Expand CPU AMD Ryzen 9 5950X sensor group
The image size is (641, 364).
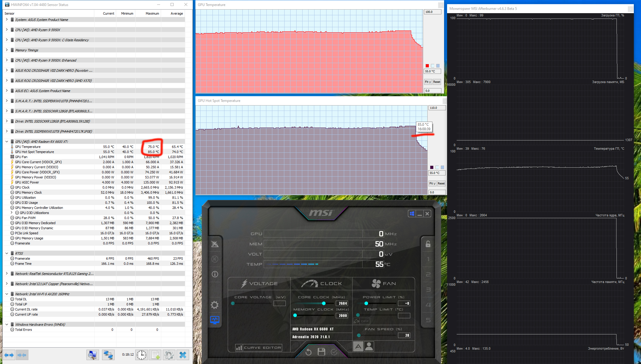7,30
